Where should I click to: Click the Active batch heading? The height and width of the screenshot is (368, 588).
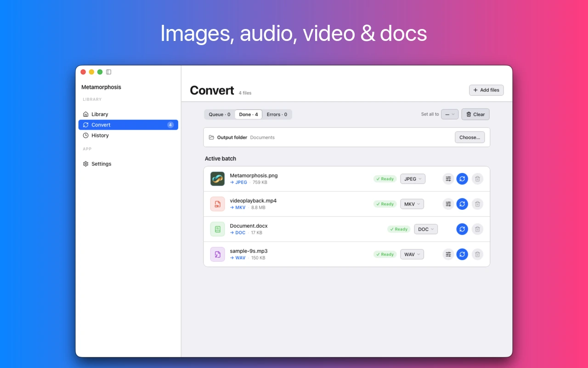click(220, 158)
